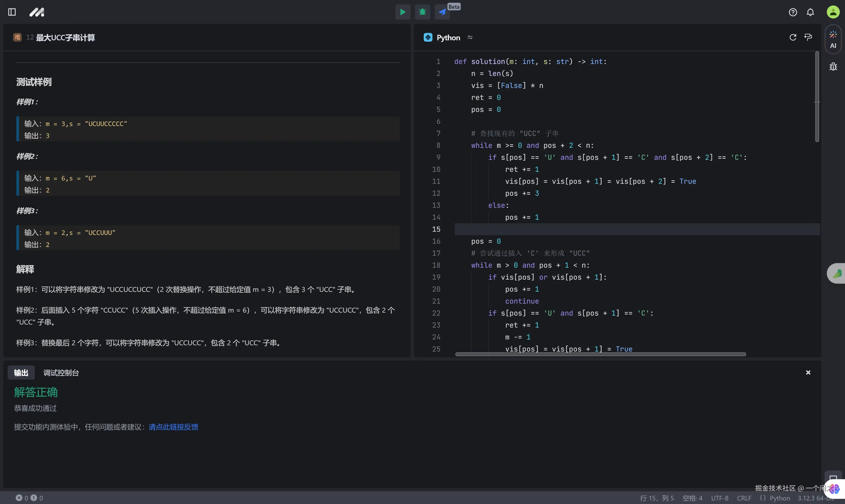Select the 输出 tab

pos(21,373)
